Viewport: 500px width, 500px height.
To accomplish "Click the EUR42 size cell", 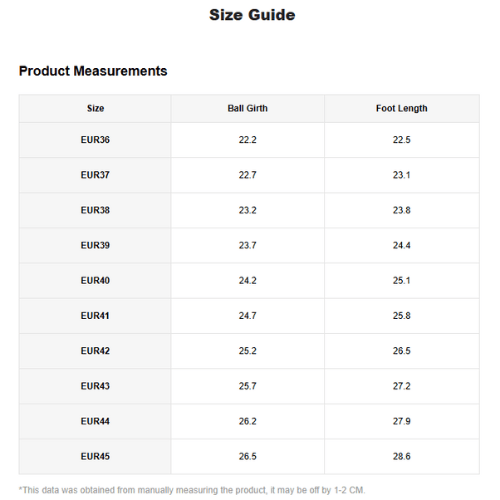I will (95, 351).
